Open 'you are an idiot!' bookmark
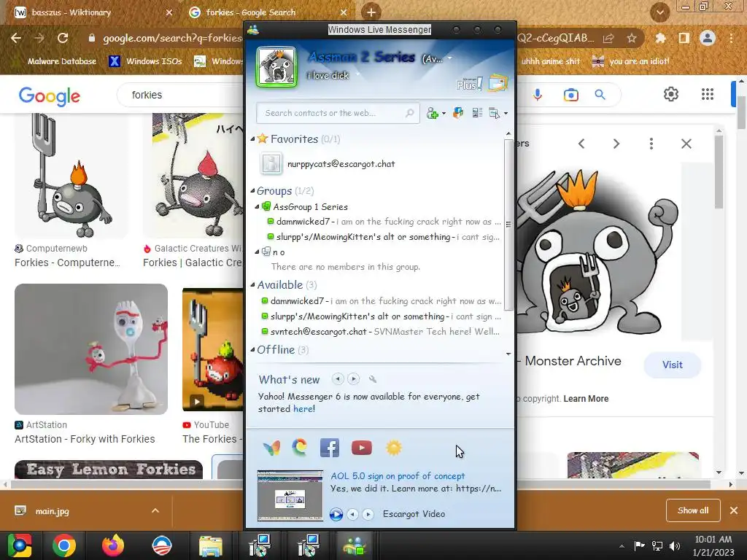 pos(630,61)
